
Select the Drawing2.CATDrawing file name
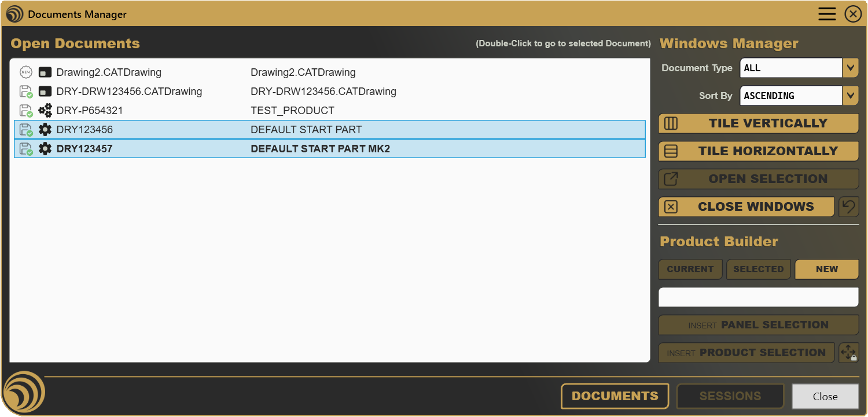tap(109, 72)
